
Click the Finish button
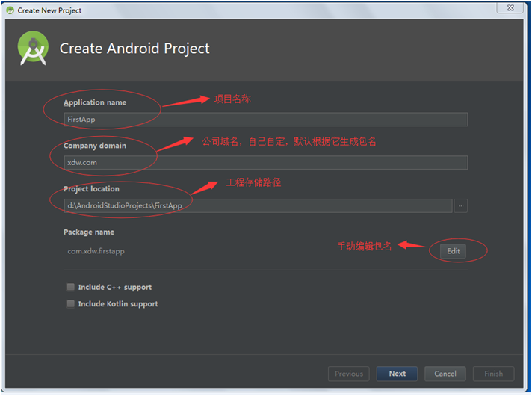click(x=493, y=374)
